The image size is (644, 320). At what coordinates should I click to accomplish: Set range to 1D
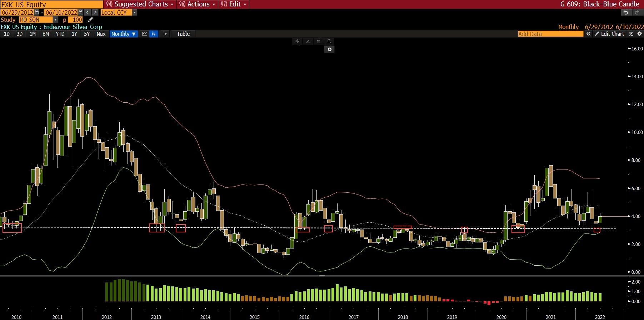tap(6, 34)
